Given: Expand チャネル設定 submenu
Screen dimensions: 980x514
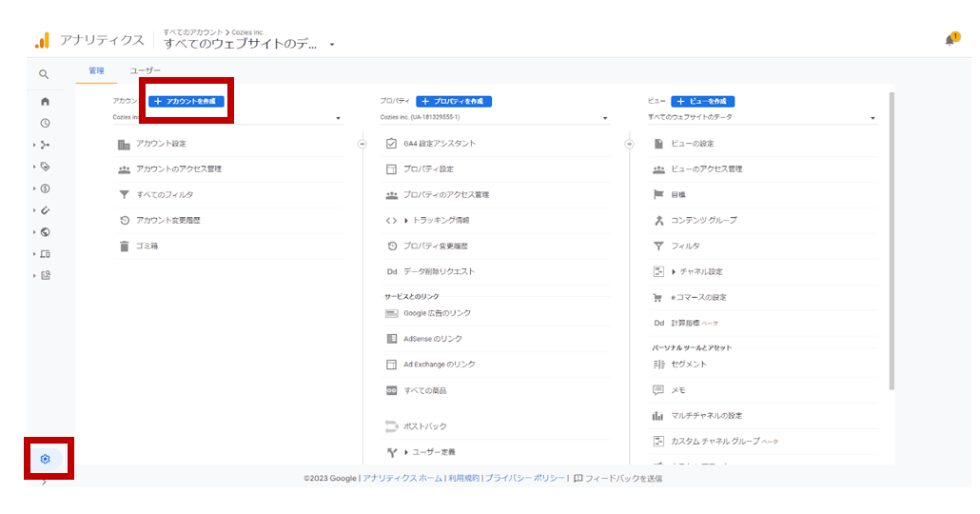Looking at the screenshot, I should [x=674, y=272].
